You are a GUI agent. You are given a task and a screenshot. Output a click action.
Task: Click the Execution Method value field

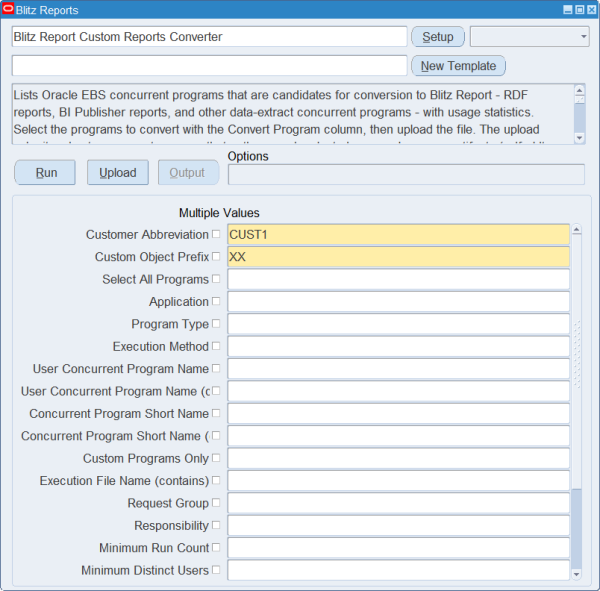pos(398,346)
